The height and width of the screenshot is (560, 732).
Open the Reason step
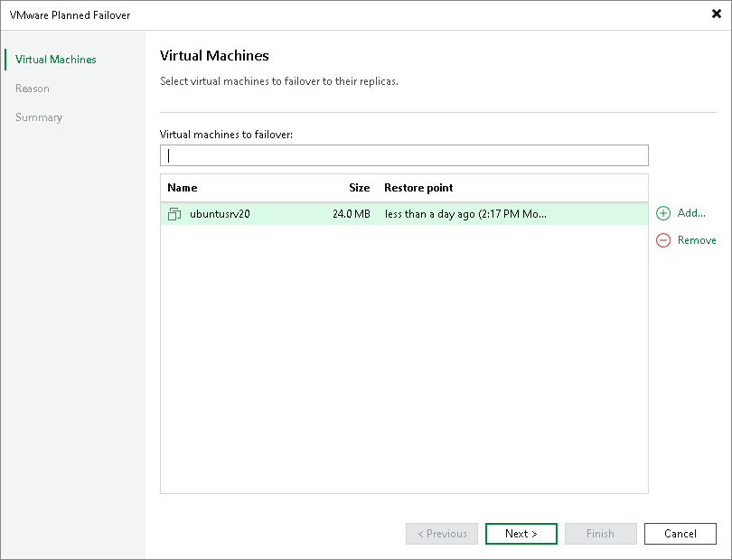click(x=33, y=88)
